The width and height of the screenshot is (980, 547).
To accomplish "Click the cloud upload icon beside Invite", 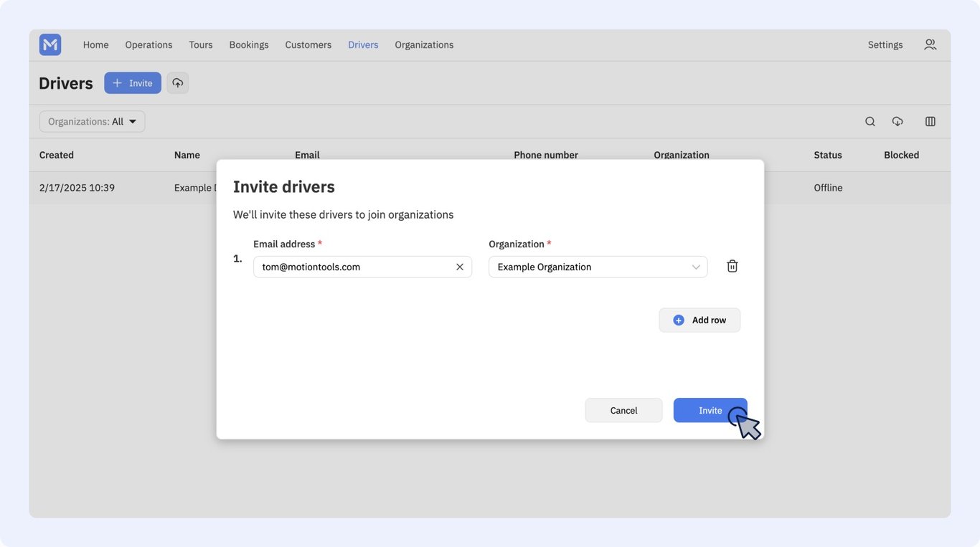I will coord(178,83).
